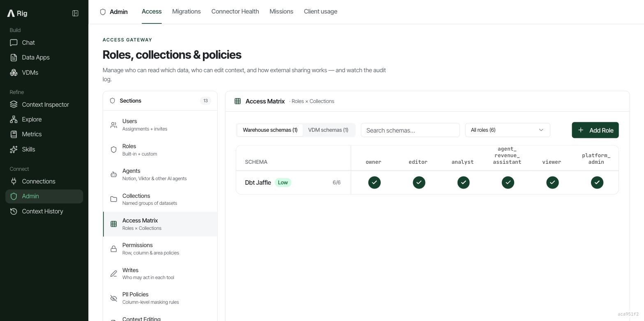The width and height of the screenshot is (644, 321).
Task: Collapse the sidebar with the panel icon
Action: tap(75, 13)
